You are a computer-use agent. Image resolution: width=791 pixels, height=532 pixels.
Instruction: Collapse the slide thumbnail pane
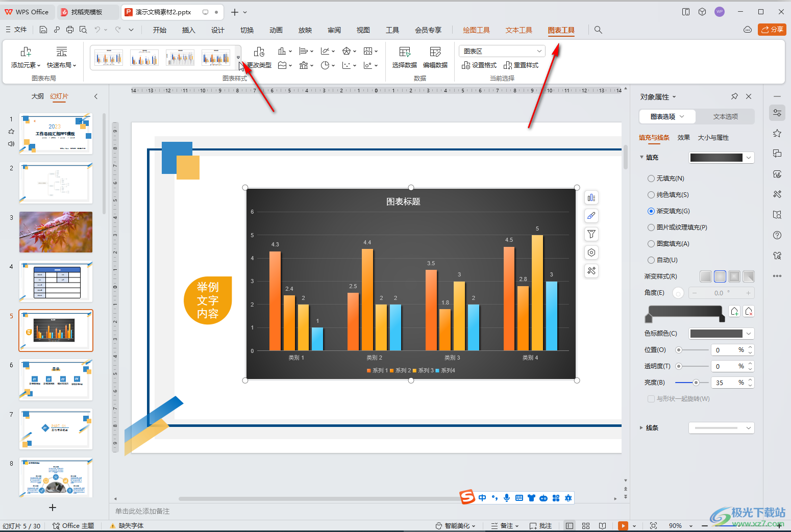95,96
